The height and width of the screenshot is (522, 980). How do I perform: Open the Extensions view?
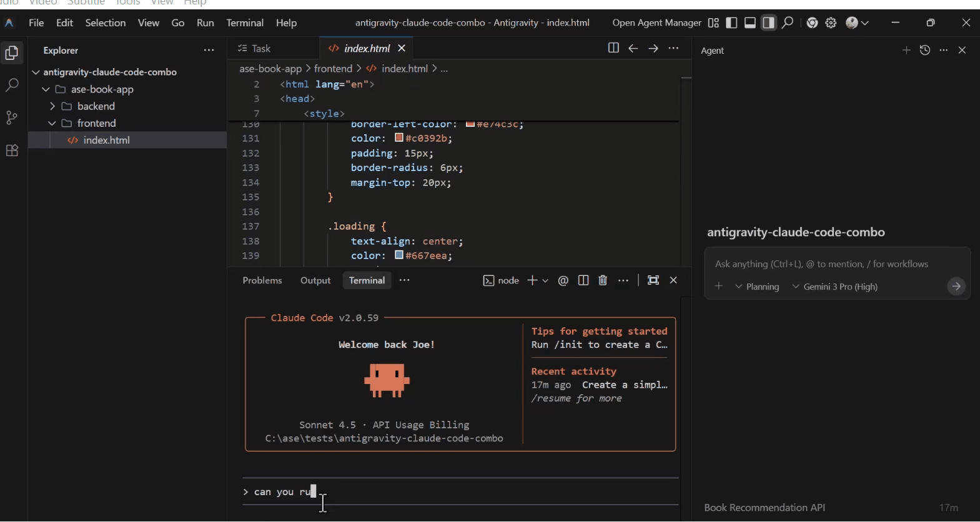coord(12,150)
